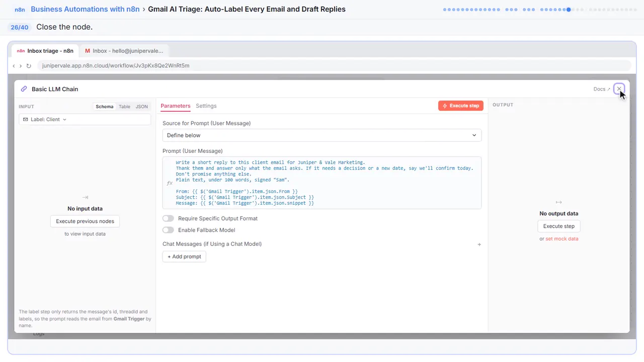This screenshot has width=644, height=362.
Task: Open Source for Prompt dropdown
Action: click(322, 135)
